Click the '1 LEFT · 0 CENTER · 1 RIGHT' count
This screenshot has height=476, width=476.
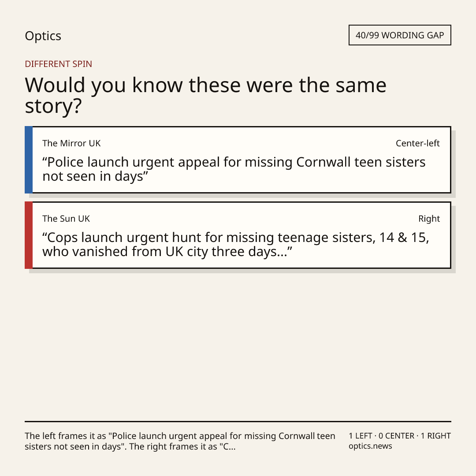coord(400,435)
